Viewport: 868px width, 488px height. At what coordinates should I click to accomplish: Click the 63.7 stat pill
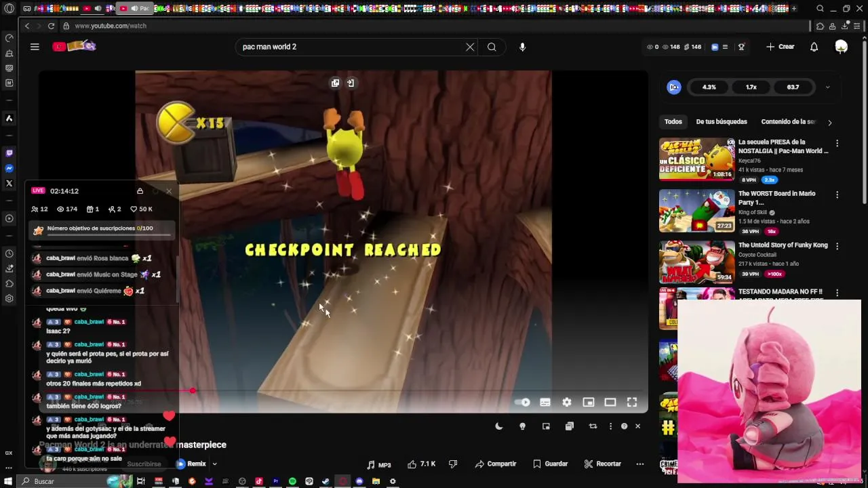click(x=793, y=87)
